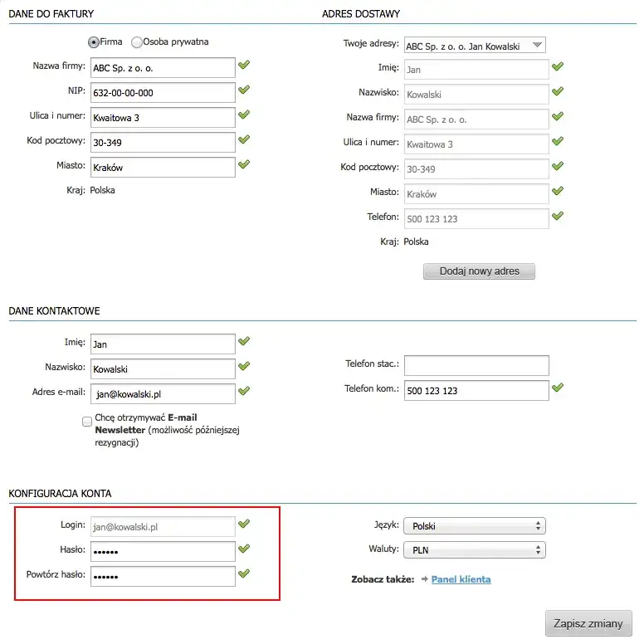The width and height of the screenshot is (644, 644).
Task: Expand the Język language selector
Action: [474, 526]
